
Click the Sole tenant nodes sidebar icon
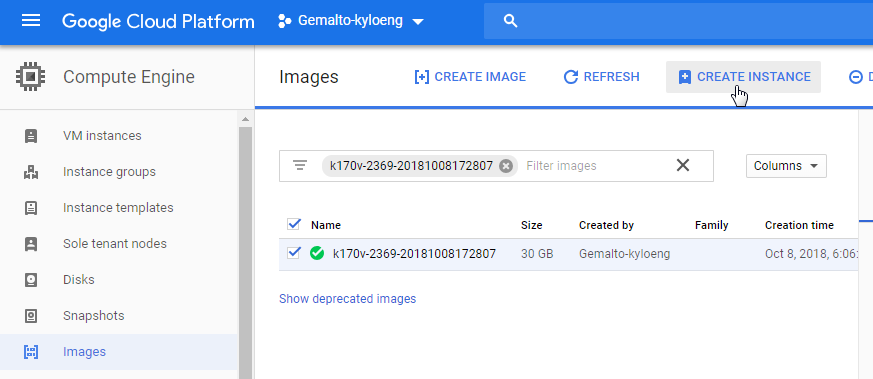(x=31, y=244)
